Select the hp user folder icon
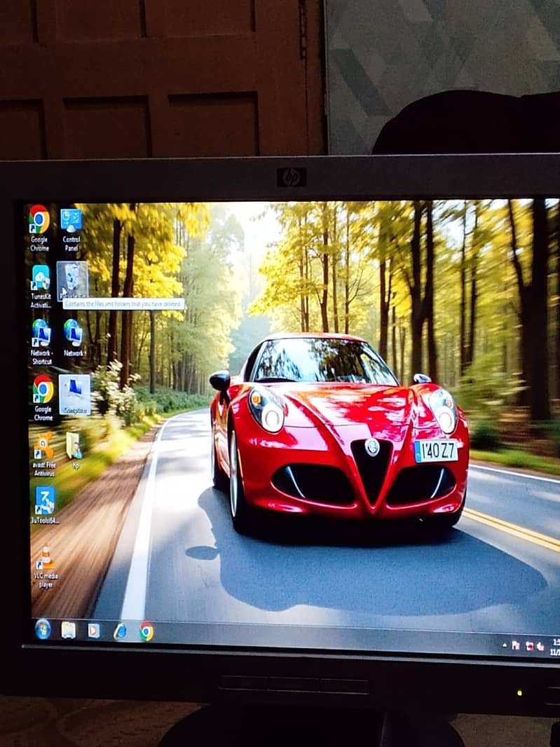The width and height of the screenshot is (560, 747). pos(74,450)
